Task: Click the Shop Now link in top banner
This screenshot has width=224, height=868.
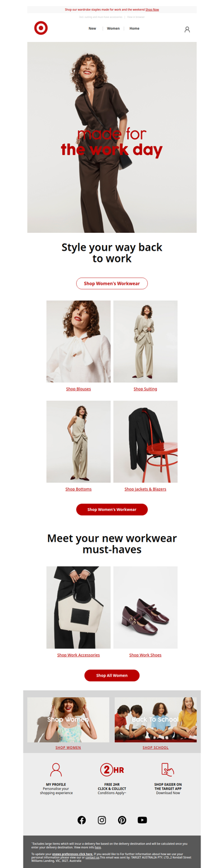Action: pyautogui.click(x=152, y=10)
